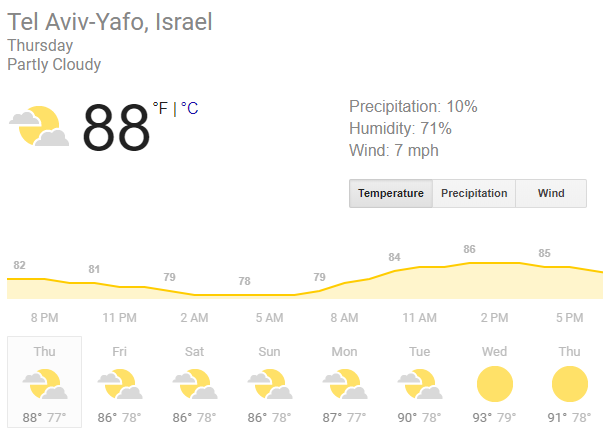603x439 pixels.
Task: Select the highlighted Thu day card at 88°
Action: [x=45, y=382]
